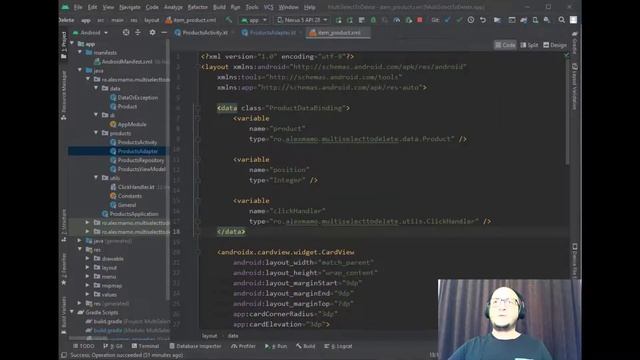The width and height of the screenshot is (640, 360).
Task: Click the Git history clock icon
Action: (x=471, y=20)
